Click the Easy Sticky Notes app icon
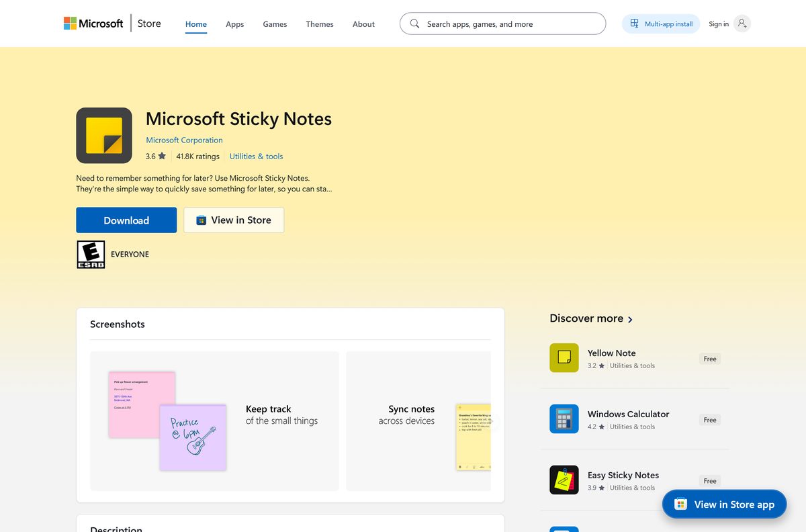Screen dimensions: 806x532 point(564,480)
